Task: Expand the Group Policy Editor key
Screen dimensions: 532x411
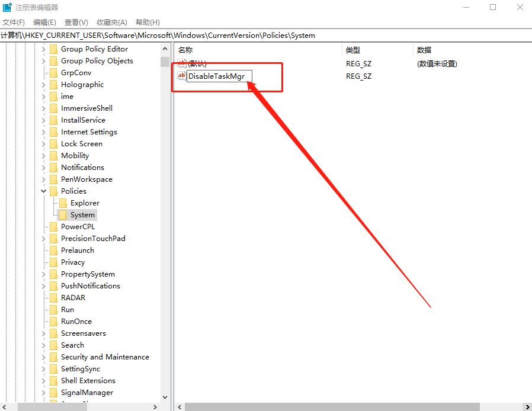Action: 43,50
